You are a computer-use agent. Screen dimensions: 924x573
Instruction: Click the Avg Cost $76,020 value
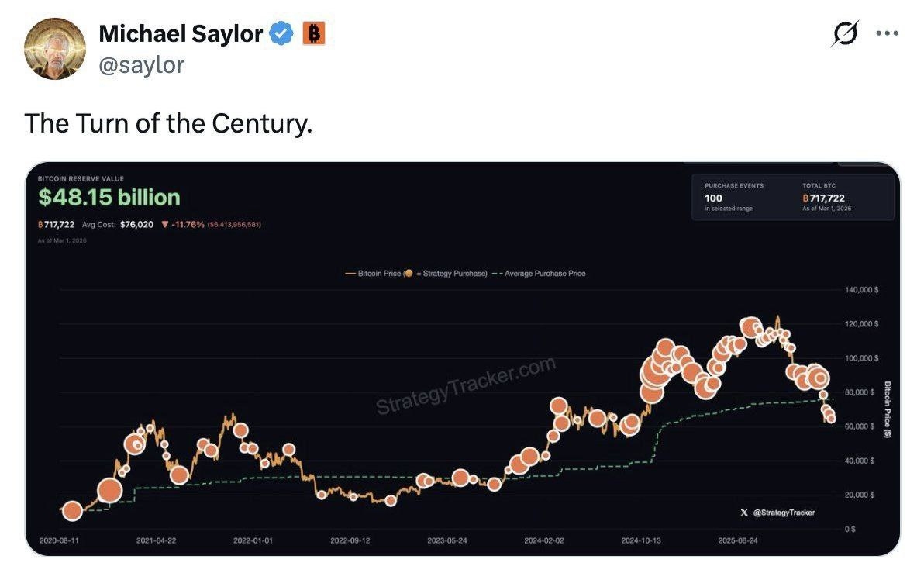pyautogui.click(x=136, y=225)
